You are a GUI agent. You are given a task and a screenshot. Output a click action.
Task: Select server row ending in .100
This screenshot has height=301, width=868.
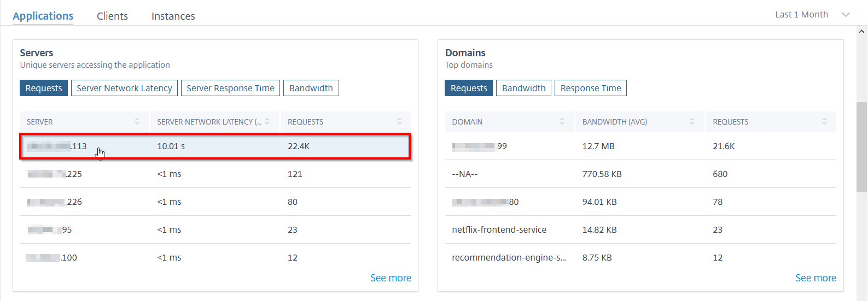(215, 258)
